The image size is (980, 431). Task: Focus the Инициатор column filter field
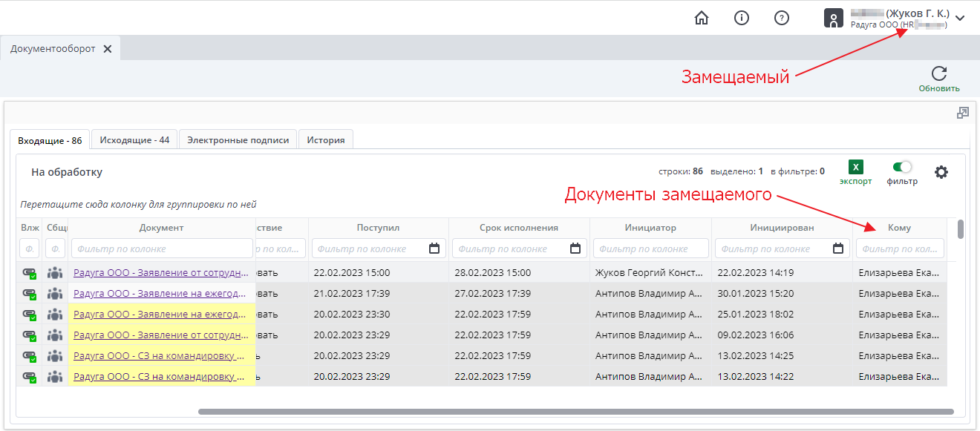(x=650, y=249)
